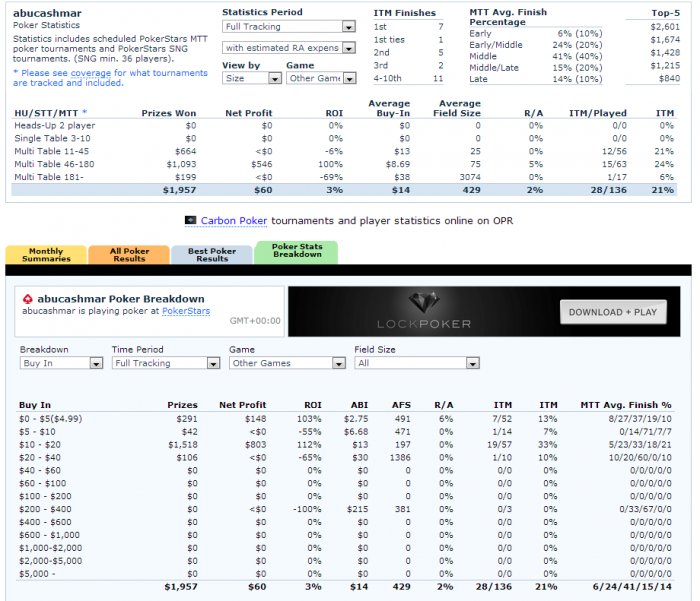Screen dimensions: 700x601
Task: Click the AFS column header
Action: (401, 405)
